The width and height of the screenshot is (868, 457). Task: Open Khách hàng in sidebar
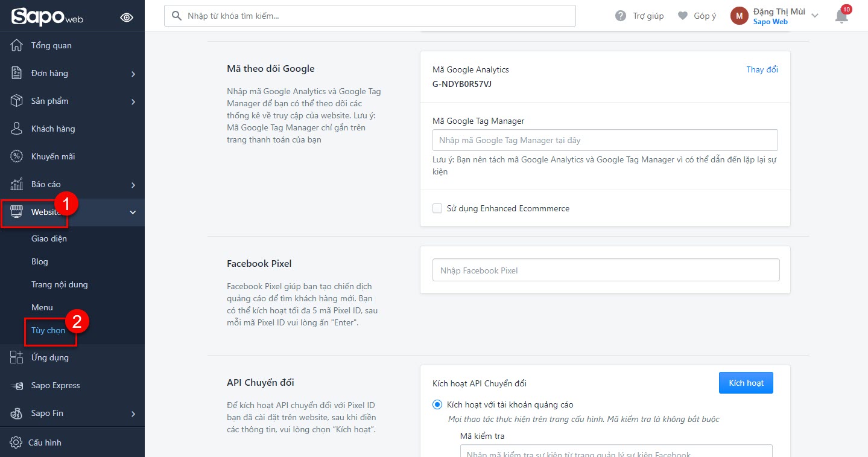53,129
